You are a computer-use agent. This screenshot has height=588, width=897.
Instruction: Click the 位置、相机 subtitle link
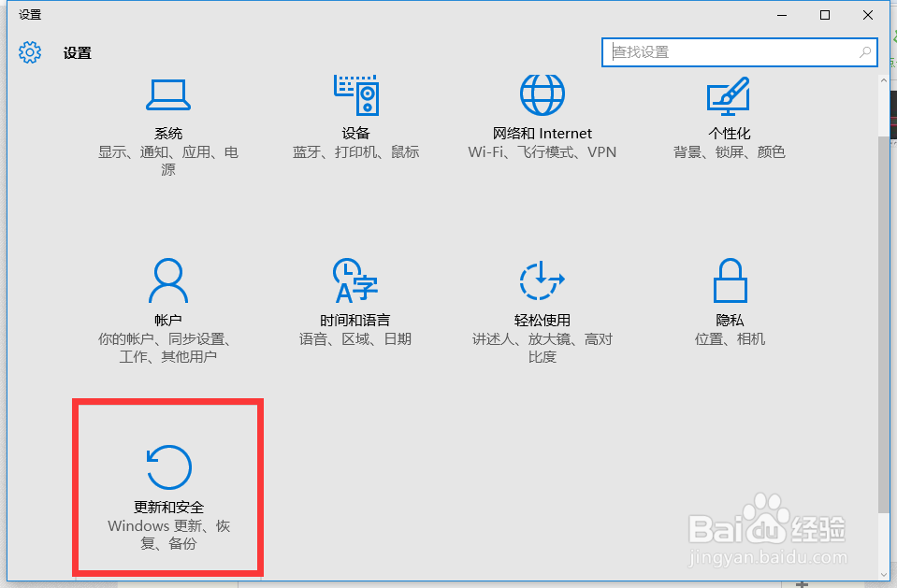[x=730, y=338]
